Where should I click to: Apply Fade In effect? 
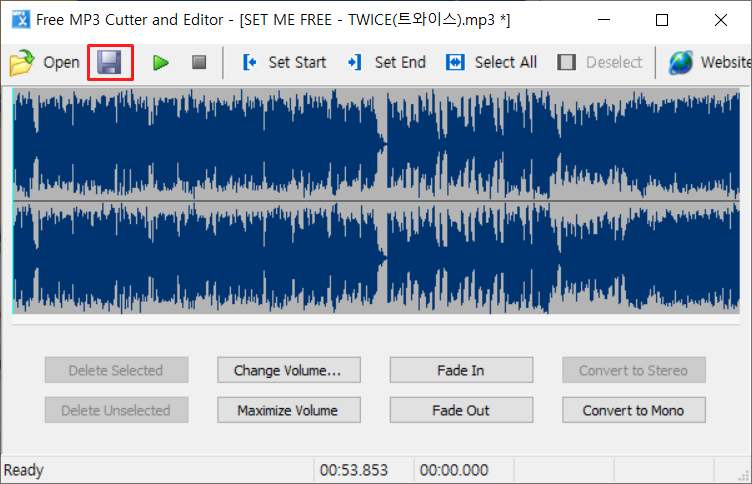click(461, 370)
